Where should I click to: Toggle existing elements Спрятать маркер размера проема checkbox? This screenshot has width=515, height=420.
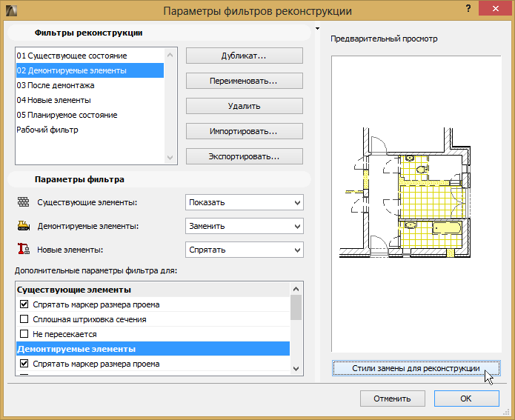tap(24, 304)
